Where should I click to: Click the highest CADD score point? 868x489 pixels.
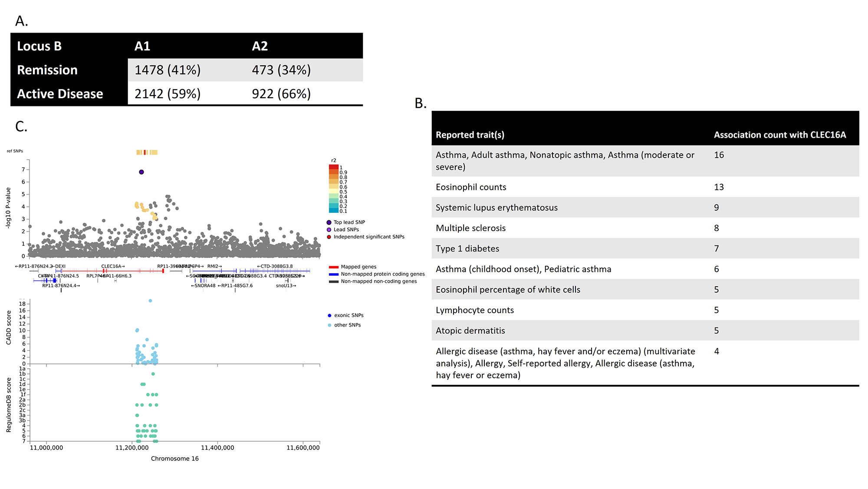[x=150, y=301]
